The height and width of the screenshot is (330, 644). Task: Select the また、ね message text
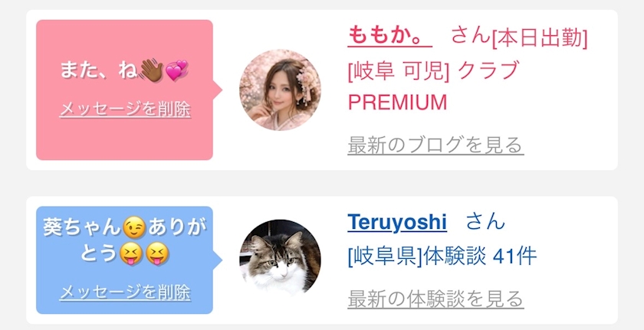tap(99, 70)
